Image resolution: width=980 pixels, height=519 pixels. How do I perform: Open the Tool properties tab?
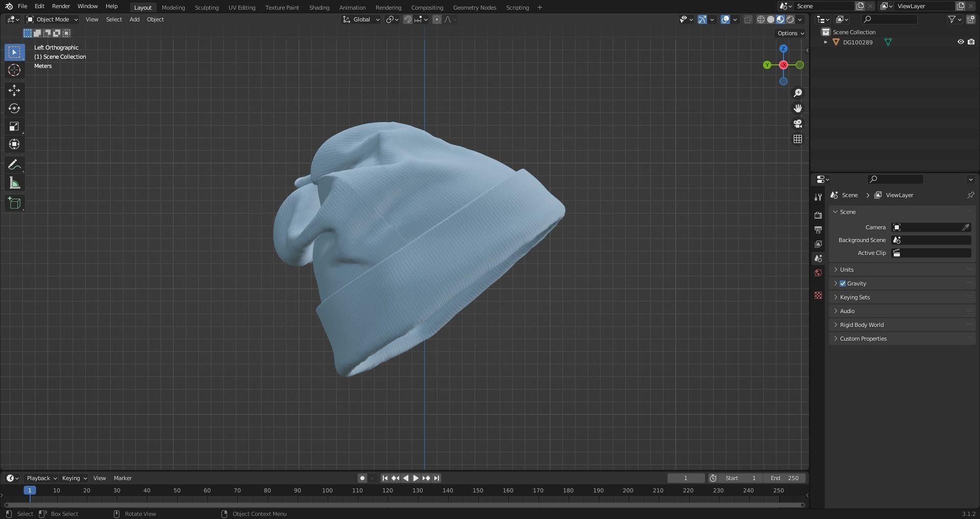pos(818,197)
